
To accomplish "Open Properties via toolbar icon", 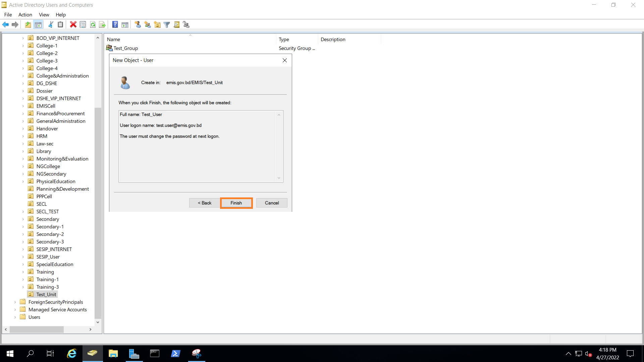I will pyautogui.click(x=83, y=24).
